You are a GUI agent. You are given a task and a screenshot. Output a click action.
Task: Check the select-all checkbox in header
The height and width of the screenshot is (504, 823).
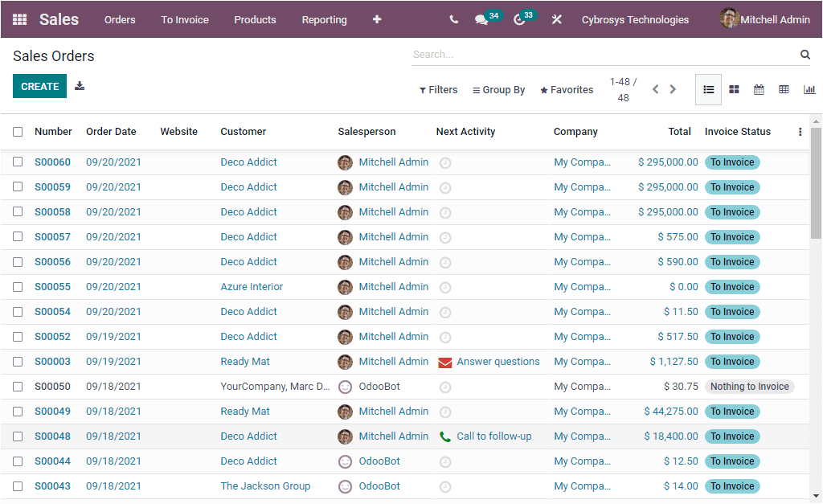18,131
